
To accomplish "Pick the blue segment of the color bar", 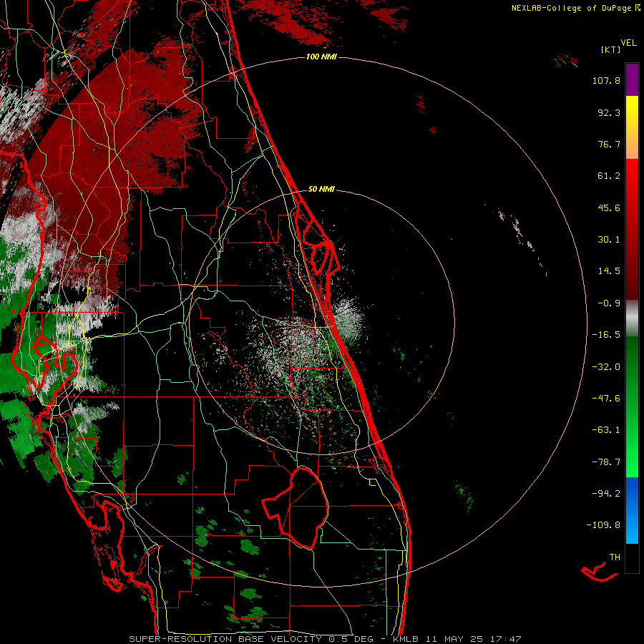I will click(x=632, y=510).
